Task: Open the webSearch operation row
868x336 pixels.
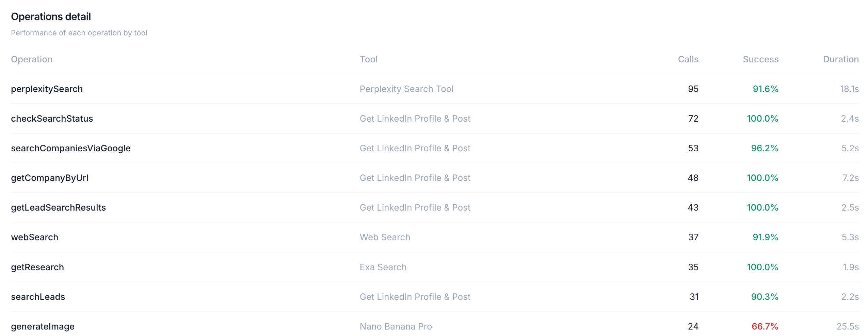Action: [x=435, y=237]
